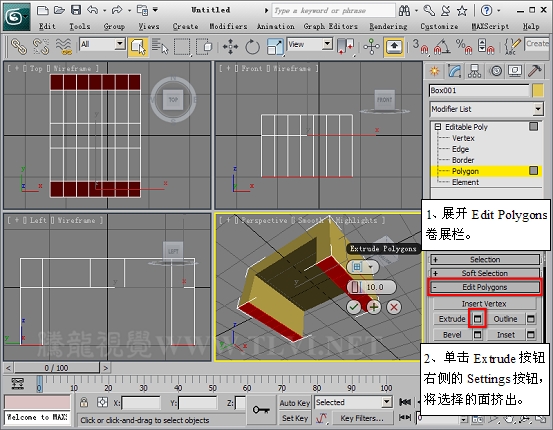The height and width of the screenshot is (430, 553).
Task: Click the Select and Manipulate icon
Action: coord(371,47)
